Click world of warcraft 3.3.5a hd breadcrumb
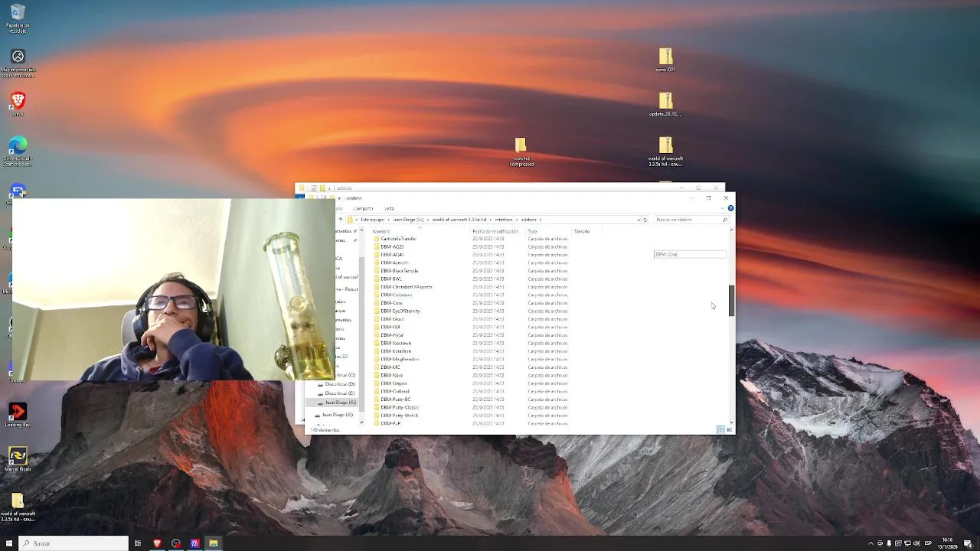This screenshot has height=551, width=980. 459,220
